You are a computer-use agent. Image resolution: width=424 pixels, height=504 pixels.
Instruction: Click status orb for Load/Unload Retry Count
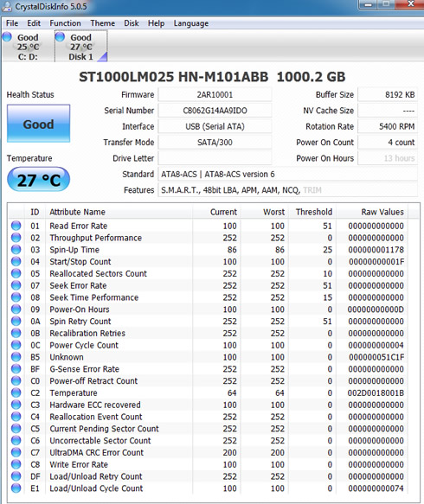click(x=16, y=475)
